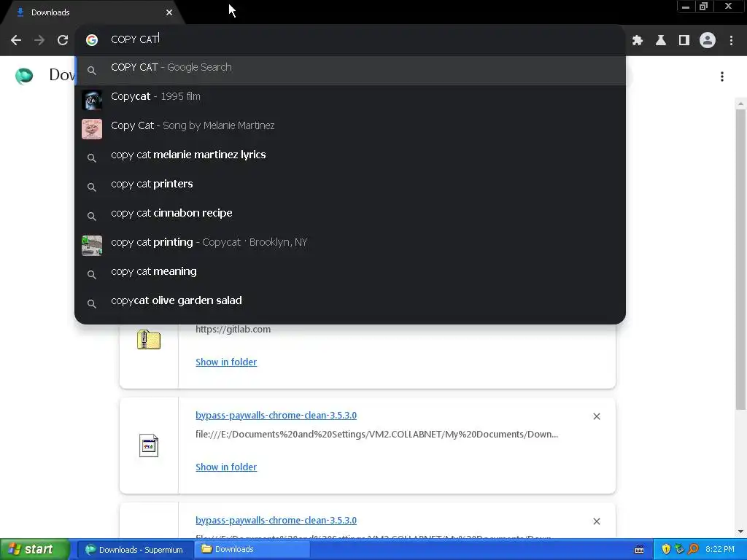Open the experiments flask icon
This screenshot has width=747, height=560.
[661, 41]
